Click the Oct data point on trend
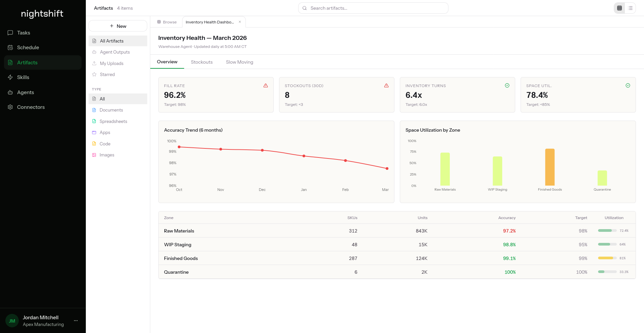 pos(179,147)
